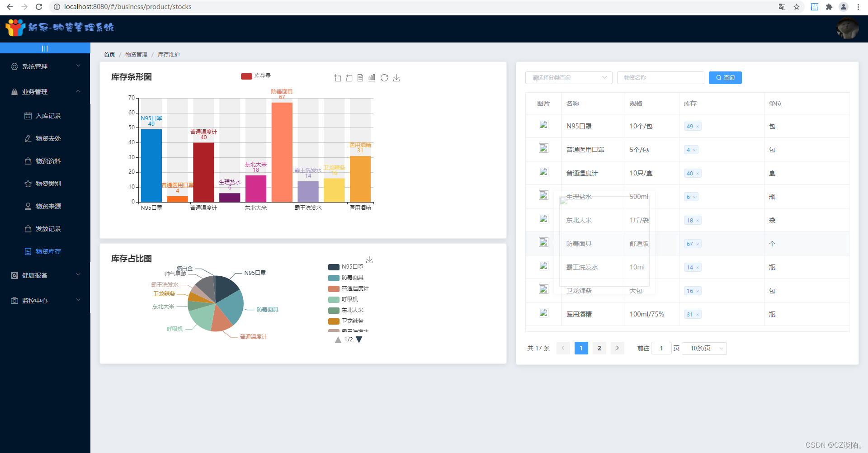Go to previous pie legend page arrow
Image resolution: width=868 pixels, height=453 pixels.
point(338,340)
